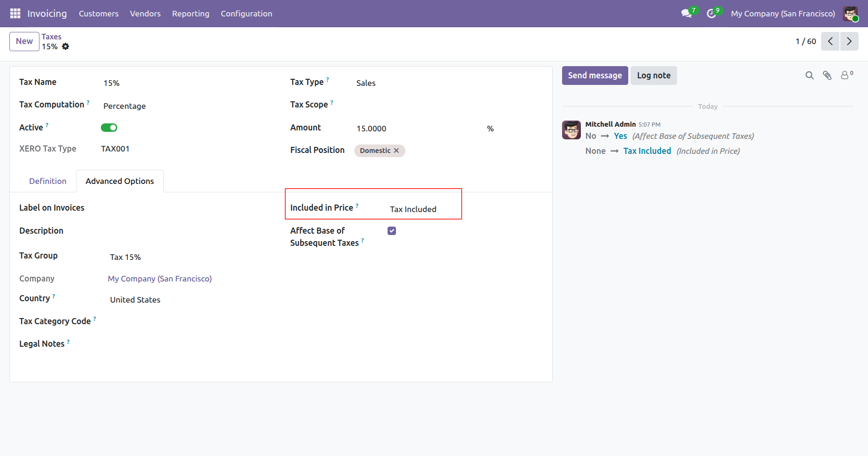This screenshot has width=868, height=456.
Task: Open the Configuration menu
Action: [246, 14]
